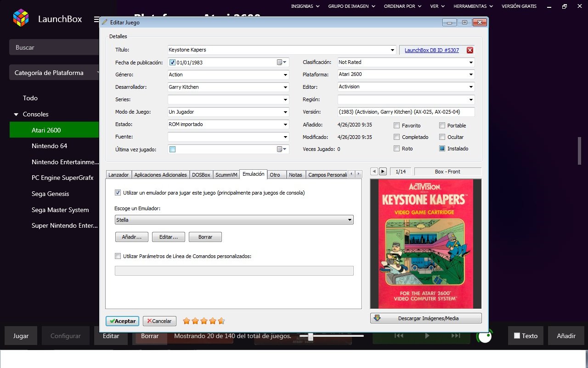Check the Ocultar checkbox
588x368 pixels.
click(442, 137)
